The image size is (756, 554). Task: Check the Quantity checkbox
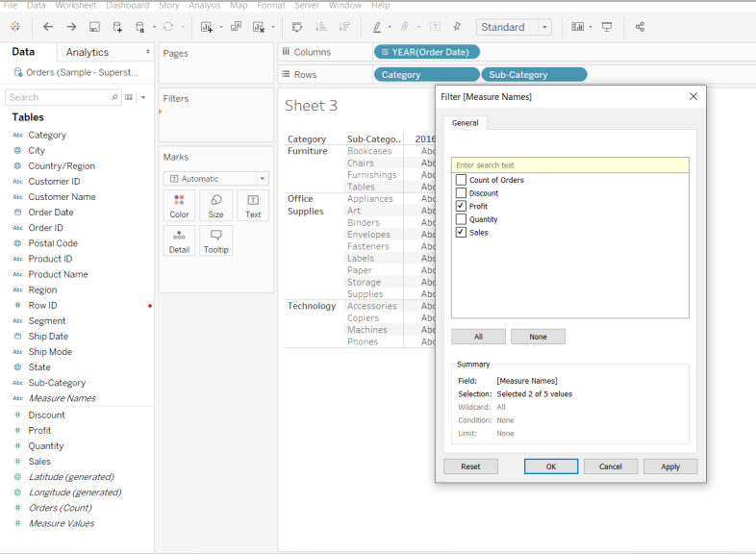point(461,219)
